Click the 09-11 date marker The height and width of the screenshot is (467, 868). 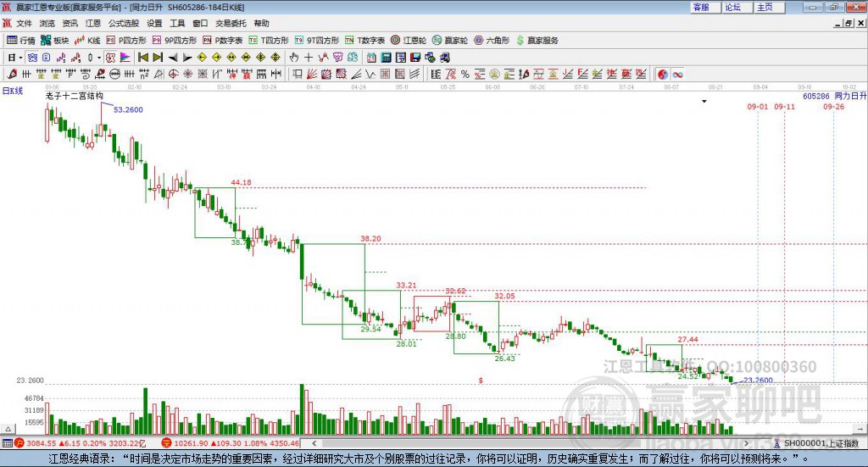tap(784, 106)
